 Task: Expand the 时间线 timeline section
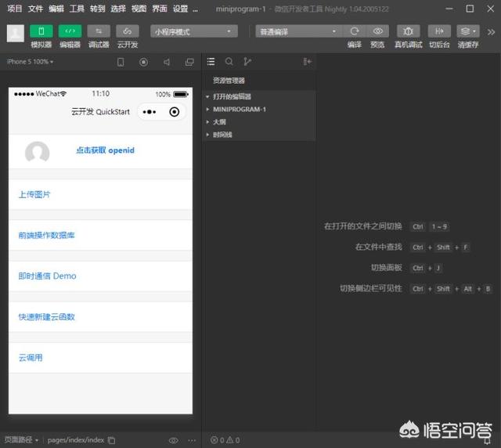pyautogui.click(x=260, y=135)
